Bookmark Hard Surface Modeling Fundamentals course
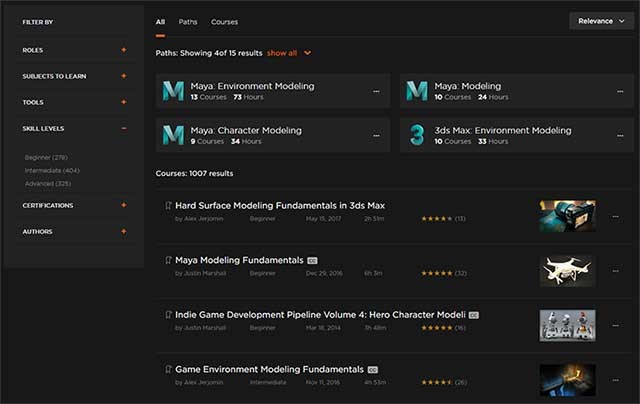Image resolution: width=640 pixels, height=404 pixels. pyautogui.click(x=168, y=205)
